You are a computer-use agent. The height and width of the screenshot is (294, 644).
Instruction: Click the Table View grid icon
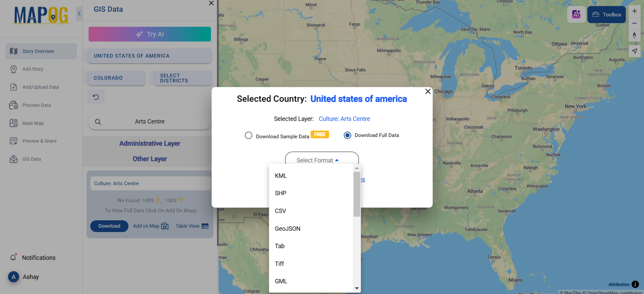[205, 226]
